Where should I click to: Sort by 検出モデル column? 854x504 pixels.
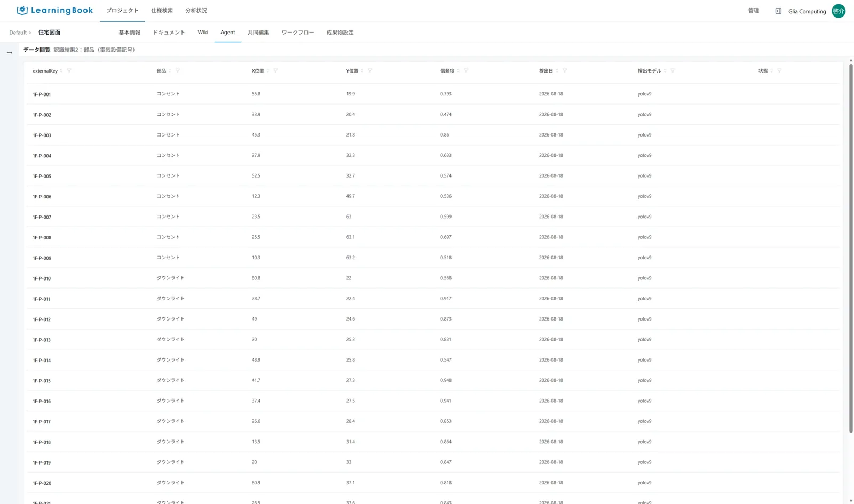(665, 71)
